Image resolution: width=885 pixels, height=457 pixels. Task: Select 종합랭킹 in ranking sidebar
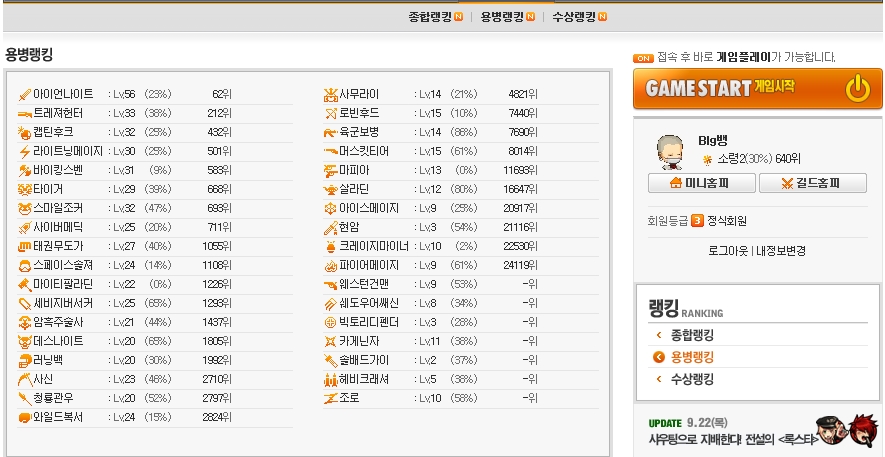click(x=692, y=336)
